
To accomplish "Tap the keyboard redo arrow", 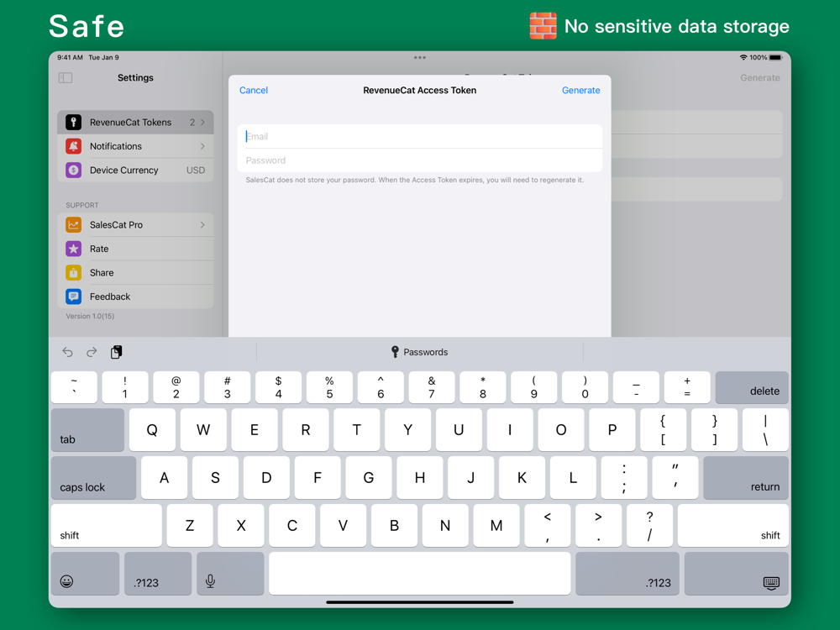I will pyautogui.click(x=92, y=352).
